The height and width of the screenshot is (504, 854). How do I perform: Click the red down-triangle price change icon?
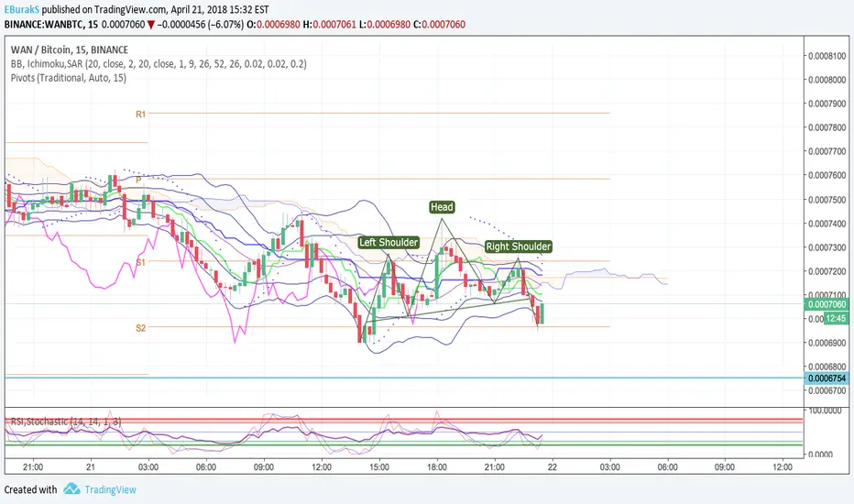coord(151,25)
